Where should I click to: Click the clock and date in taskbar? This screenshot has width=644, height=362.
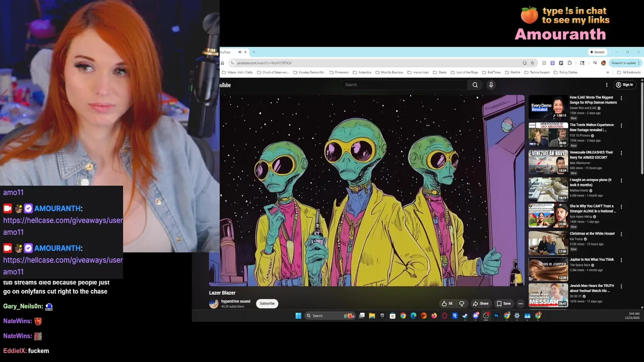631,316
